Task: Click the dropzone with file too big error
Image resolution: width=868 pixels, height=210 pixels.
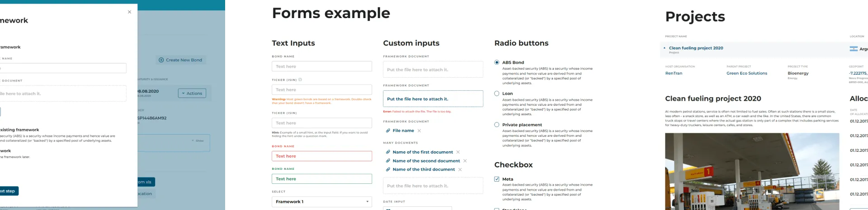Action: pos(433,99)
